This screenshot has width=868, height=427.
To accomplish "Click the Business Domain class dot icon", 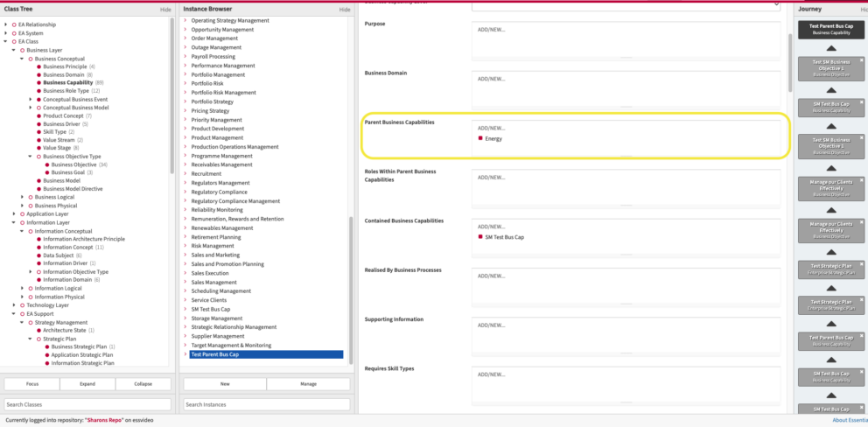I will [38, 74].
